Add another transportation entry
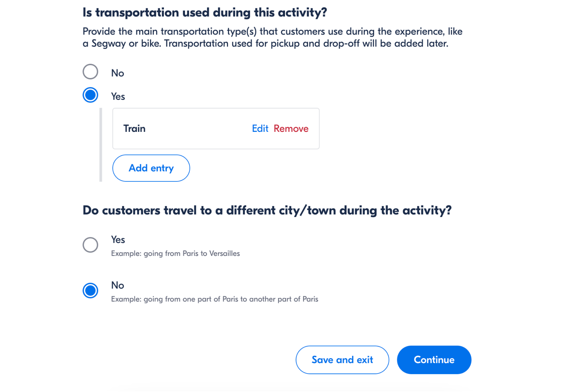The width and height of the screenshot is (570, 392). 151,168
